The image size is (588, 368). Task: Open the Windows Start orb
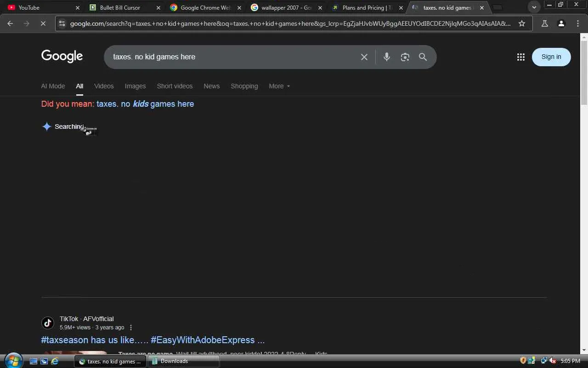click(14, 360)
